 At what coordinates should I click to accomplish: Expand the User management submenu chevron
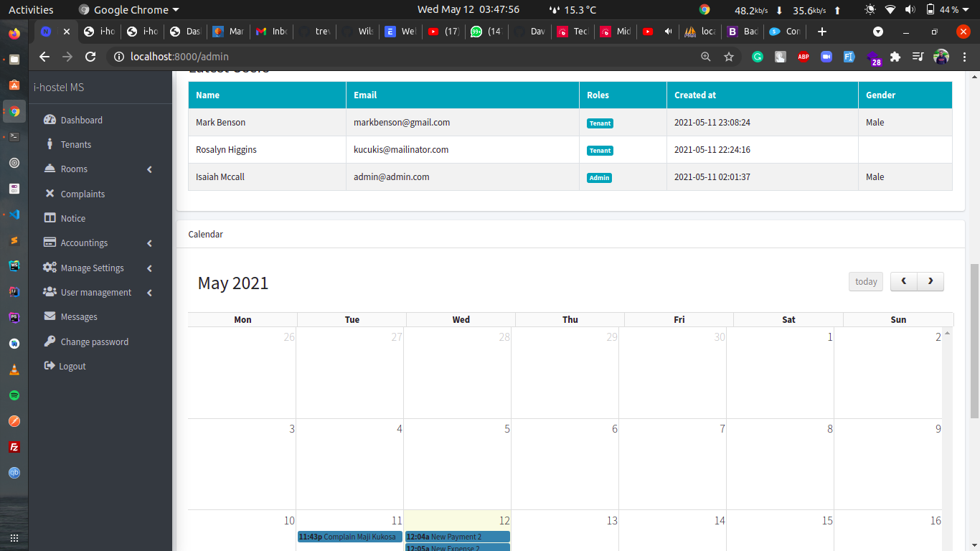click(149, 293)
